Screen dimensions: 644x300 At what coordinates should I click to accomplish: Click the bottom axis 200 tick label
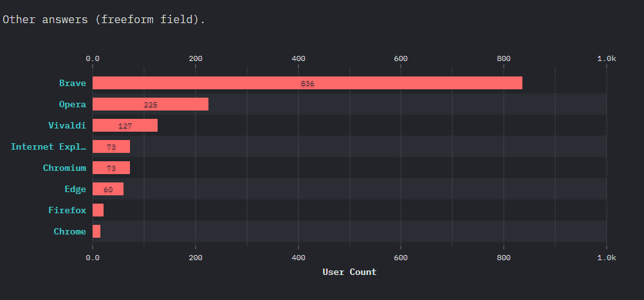click(196, 258)
